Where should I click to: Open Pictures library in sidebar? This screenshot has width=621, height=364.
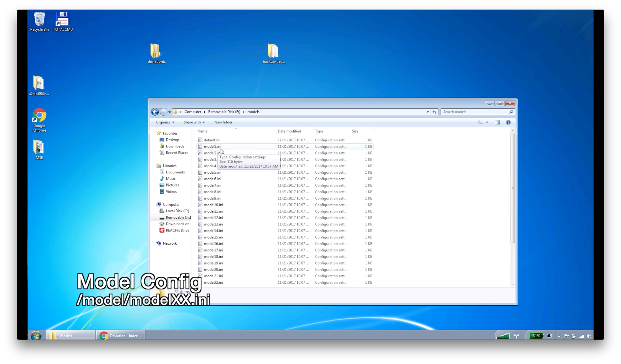coord(172,185)
